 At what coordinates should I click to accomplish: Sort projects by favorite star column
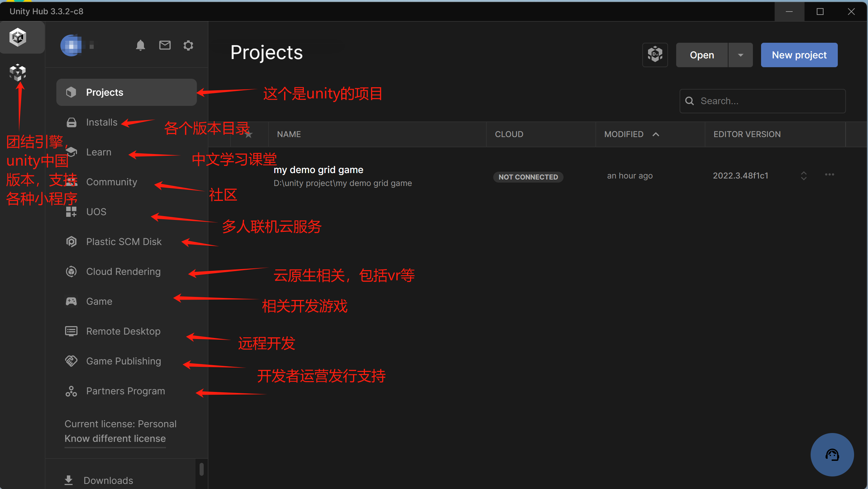(249, 134)
